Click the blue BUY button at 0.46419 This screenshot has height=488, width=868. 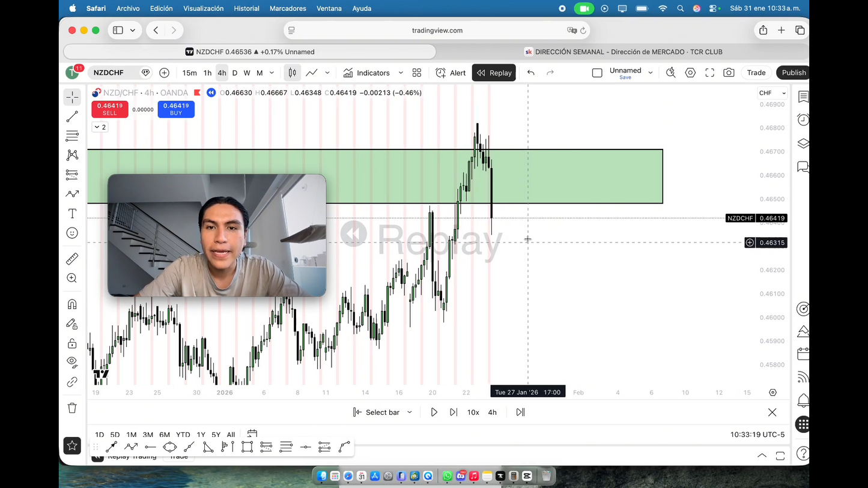(175, 109)
